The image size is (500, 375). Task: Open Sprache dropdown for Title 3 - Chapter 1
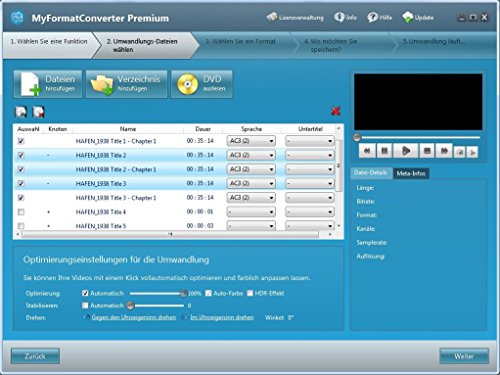pos(251,198)
